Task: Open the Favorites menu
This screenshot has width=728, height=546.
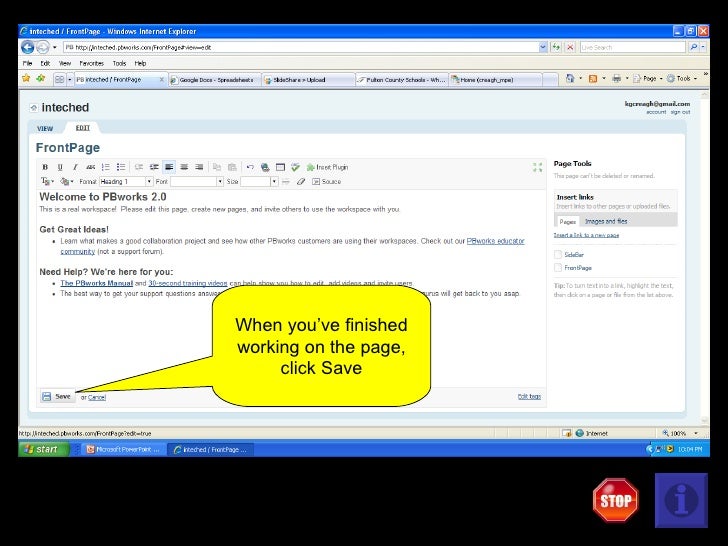Action: [x=91, y=63]
